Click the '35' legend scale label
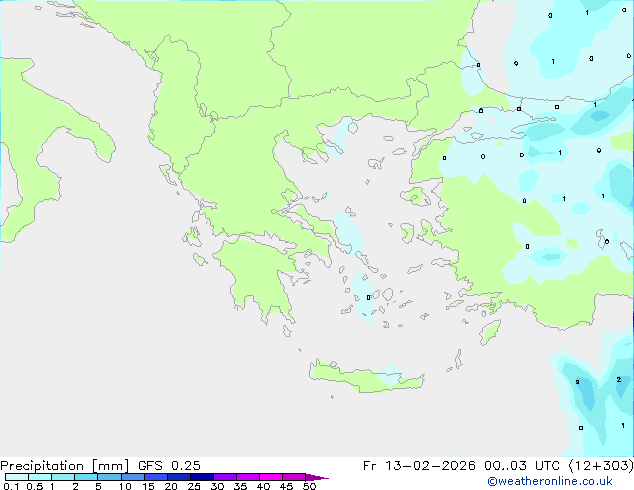634x490 pixels. click(x=241, y=486)
